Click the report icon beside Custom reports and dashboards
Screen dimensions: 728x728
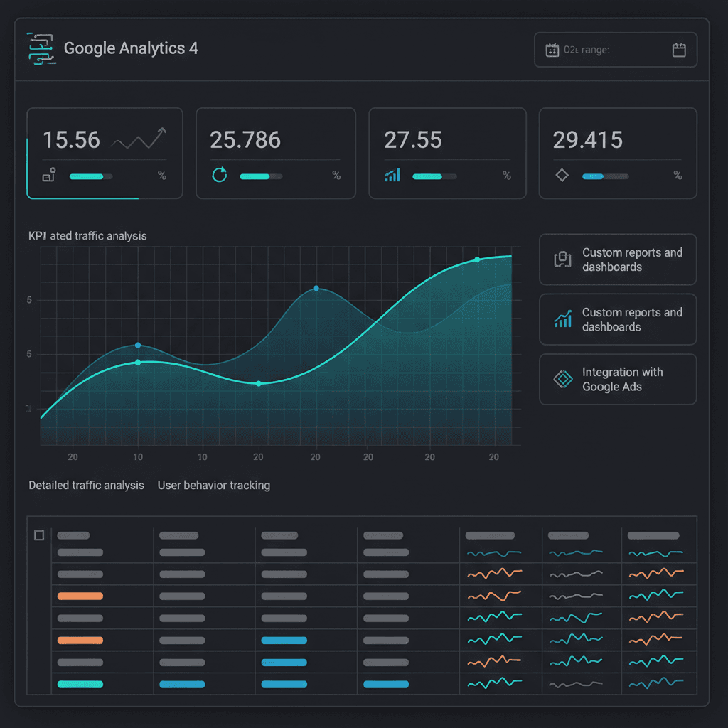(562, 259)
